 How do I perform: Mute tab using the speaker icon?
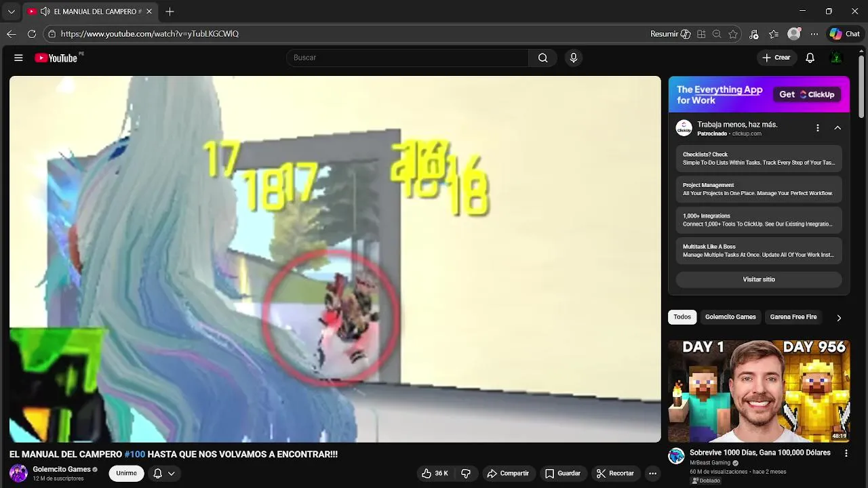click(45, 12)
